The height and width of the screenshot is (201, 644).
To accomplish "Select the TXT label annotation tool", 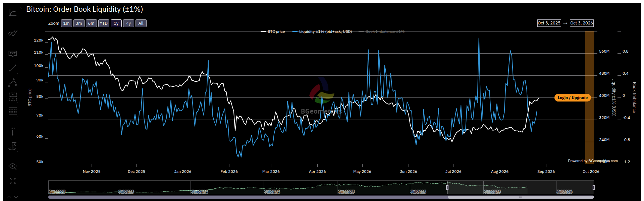I will [13, 54].
